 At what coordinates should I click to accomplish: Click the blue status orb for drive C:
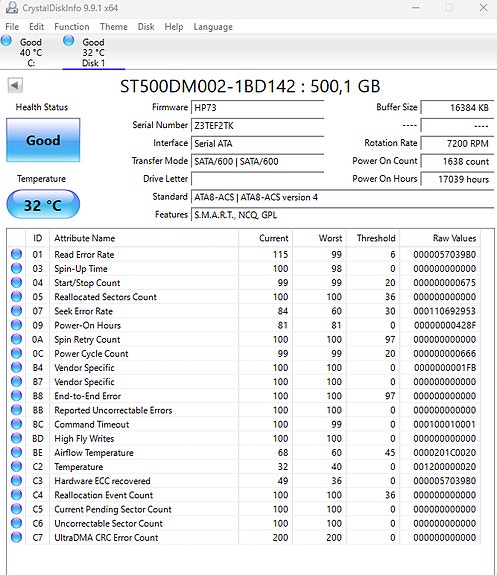(x=6, y=40)
